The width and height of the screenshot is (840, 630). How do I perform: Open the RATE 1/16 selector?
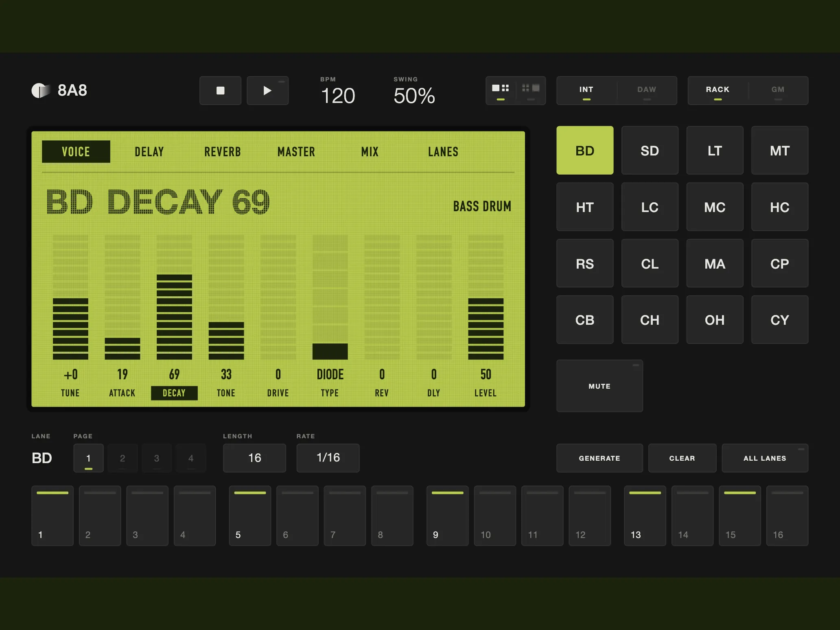click(328, 458)
